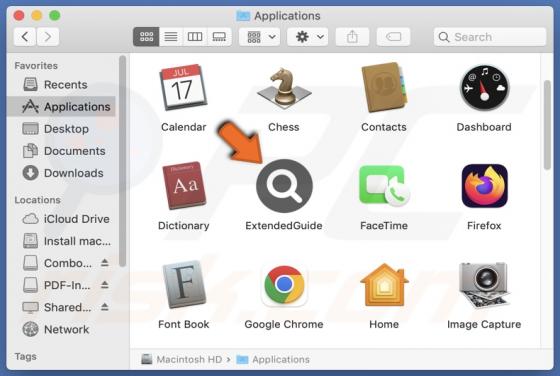Image resolution: width=560 pixels, height=376 pixels.
Task: Switch to icon view
Action: (x=146, y=36)
